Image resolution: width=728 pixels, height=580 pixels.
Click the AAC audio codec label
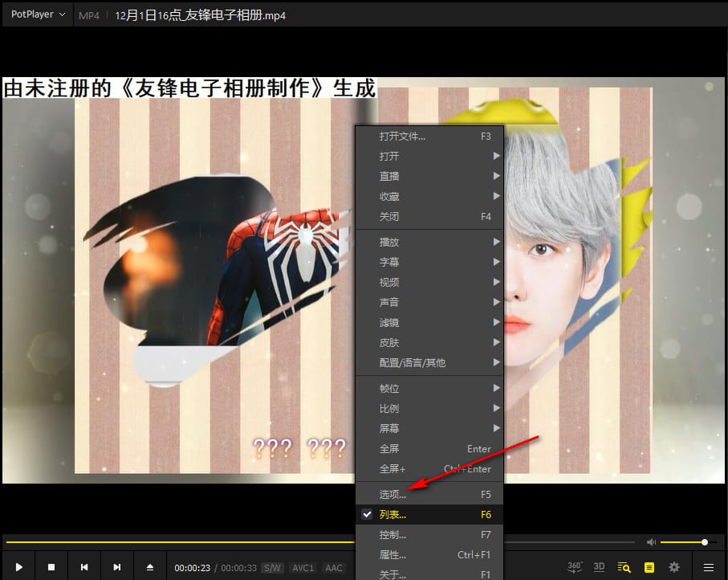(x=333, y=568)
